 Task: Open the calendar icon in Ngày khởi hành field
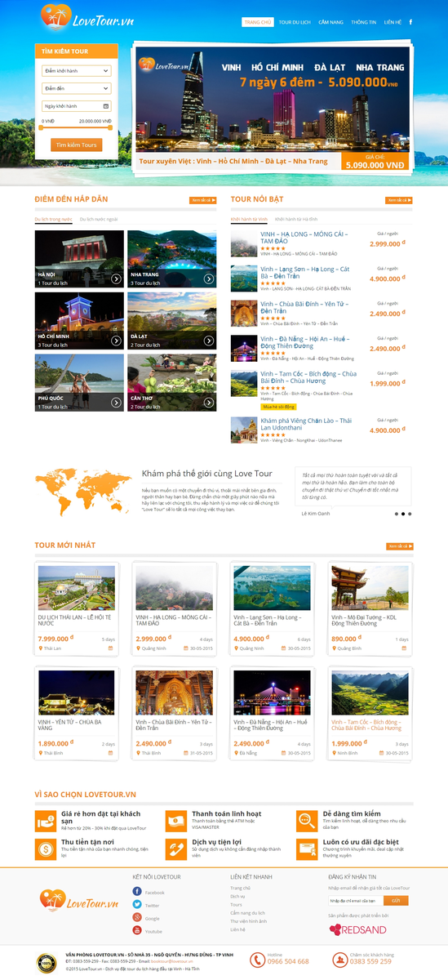pos(106,106)
